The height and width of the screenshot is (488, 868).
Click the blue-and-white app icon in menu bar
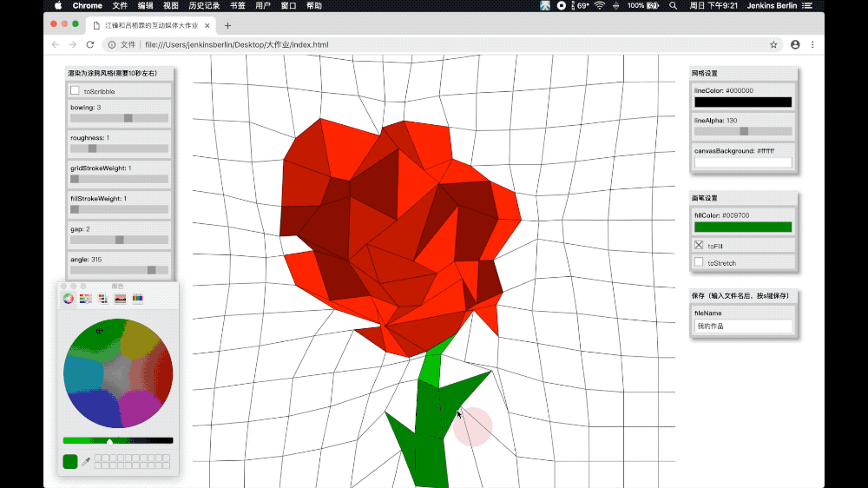click(545, 5)
